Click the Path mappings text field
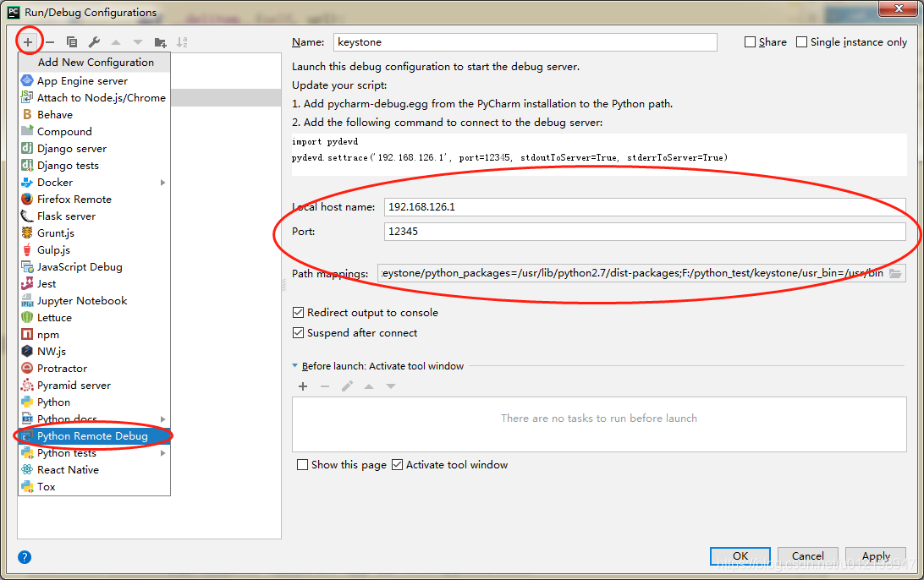Image resolution: width=924 pixels, height=580 pixels. point(632,273)
